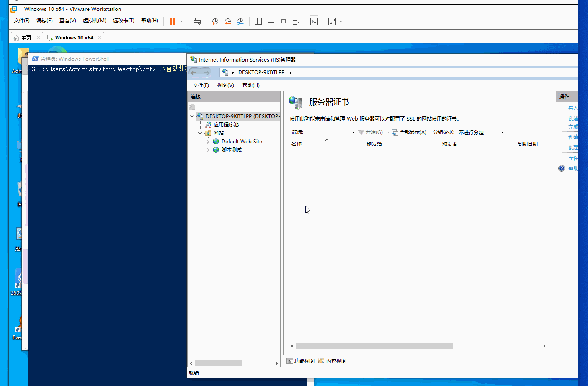
Task: Open the VMware 编辑(E) menu
Action: [x=44, y=21]
